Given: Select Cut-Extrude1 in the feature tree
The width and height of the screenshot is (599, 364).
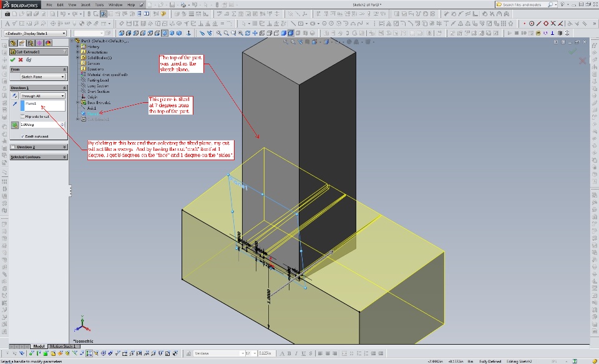Looking at the screenshot, I should click(98, 120).
